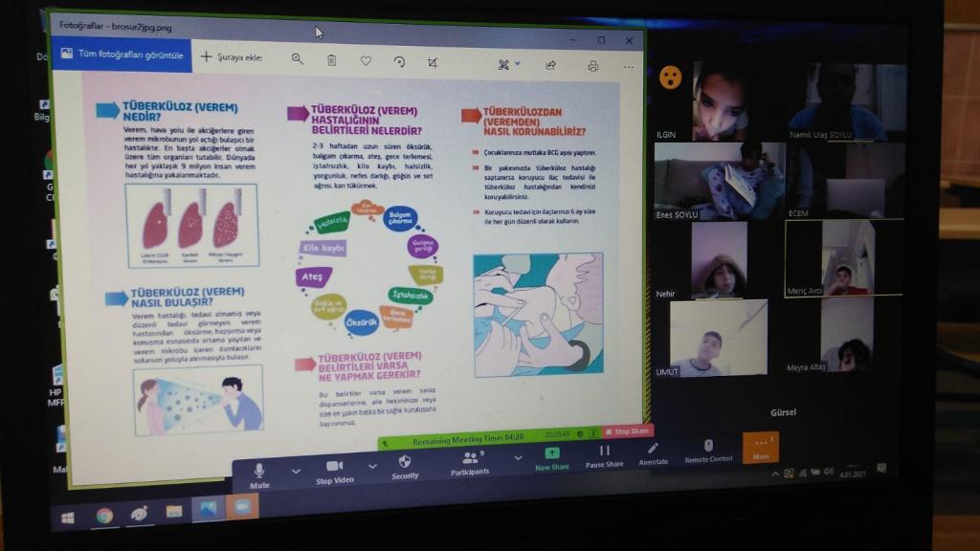This screenshot has height=551, width=980.
Task: Click the Balgam çıkarma symptom bubble
Action: pos(400,218)
